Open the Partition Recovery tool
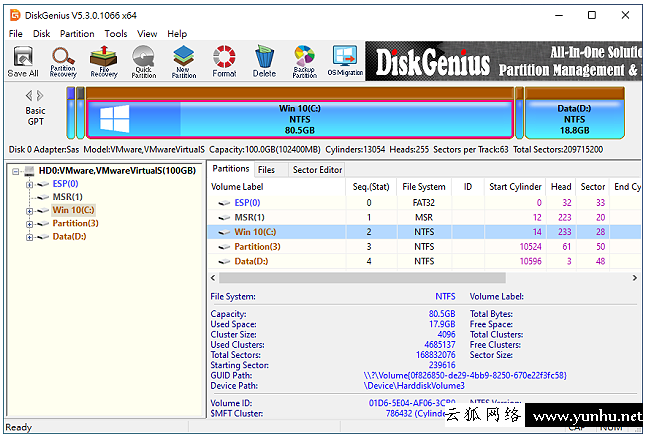 pos(63,61)
